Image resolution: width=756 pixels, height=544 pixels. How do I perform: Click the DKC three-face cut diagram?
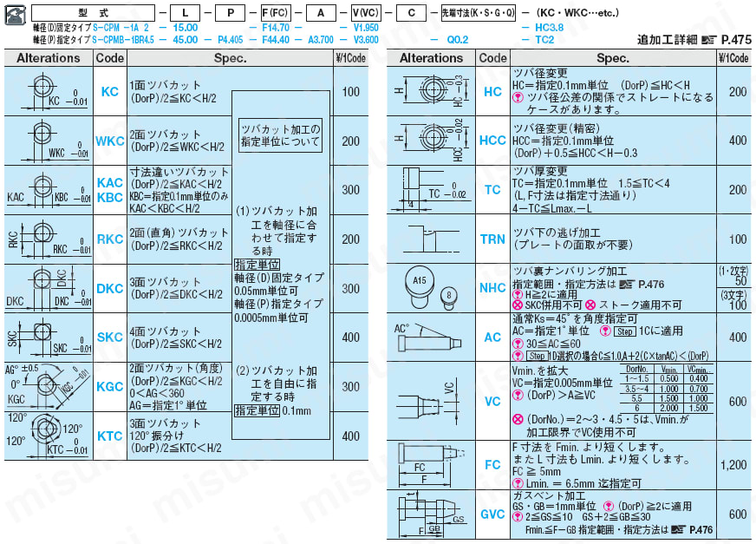pyautogui.click(x=49, y=289)
